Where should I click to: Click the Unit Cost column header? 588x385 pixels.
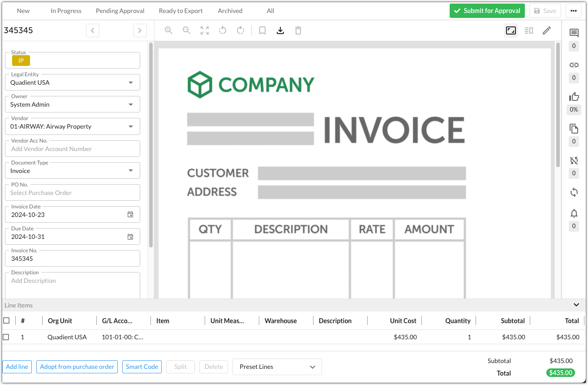[x=403, y=320]
